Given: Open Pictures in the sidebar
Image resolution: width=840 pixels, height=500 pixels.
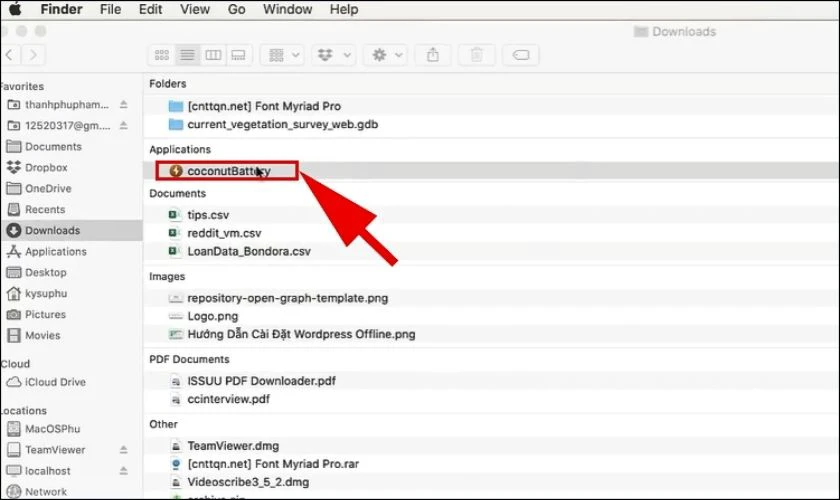Looking at the screenshot, I should pos(36,315).
